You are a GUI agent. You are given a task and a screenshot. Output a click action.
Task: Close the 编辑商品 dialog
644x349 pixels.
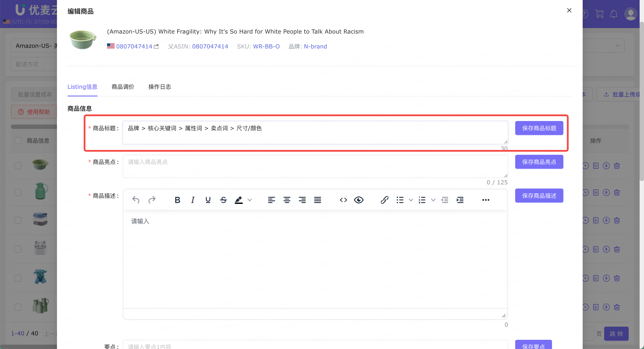(x=569, y=10)
